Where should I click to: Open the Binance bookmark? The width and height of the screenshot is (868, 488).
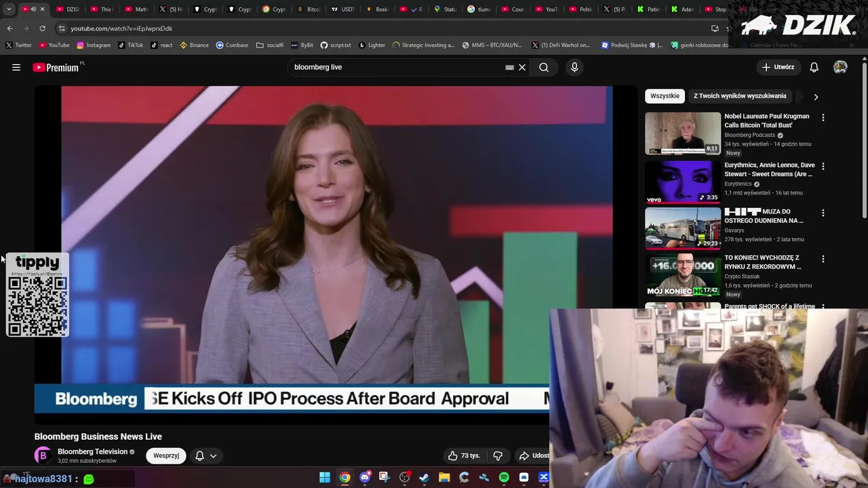[x=194, y=45]
